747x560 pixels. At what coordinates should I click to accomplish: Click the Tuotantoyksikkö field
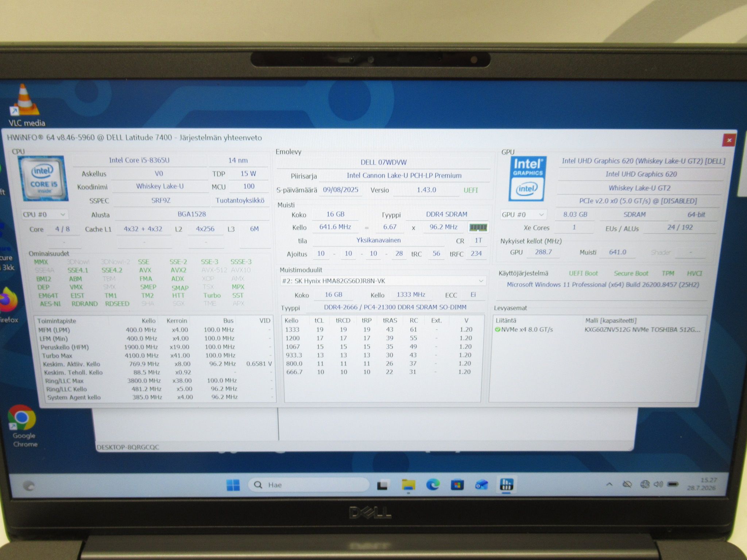[240, 201]
